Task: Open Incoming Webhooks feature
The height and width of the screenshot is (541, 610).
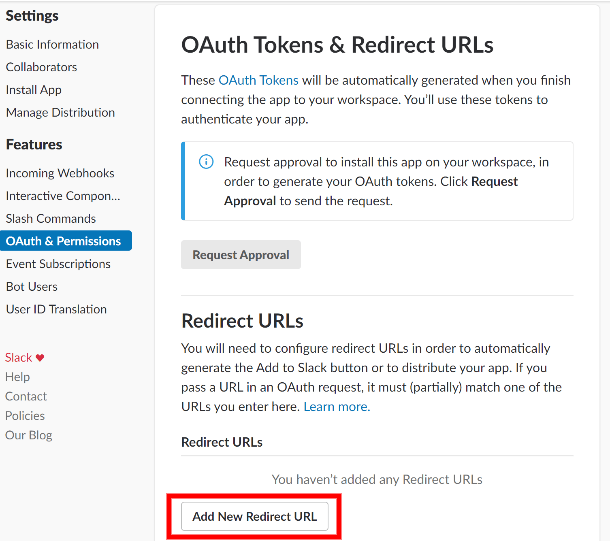Action: click(x=60, y=173)
